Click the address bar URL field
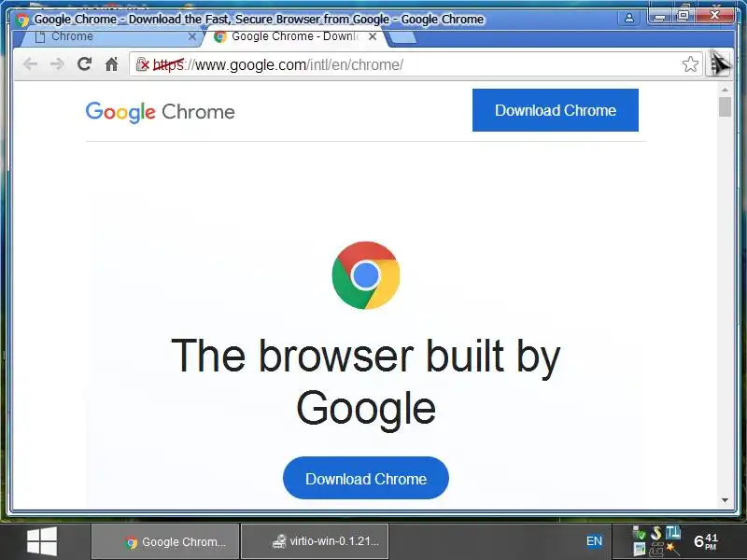Viewport: 747px width, 560px height. pos(410,64)
